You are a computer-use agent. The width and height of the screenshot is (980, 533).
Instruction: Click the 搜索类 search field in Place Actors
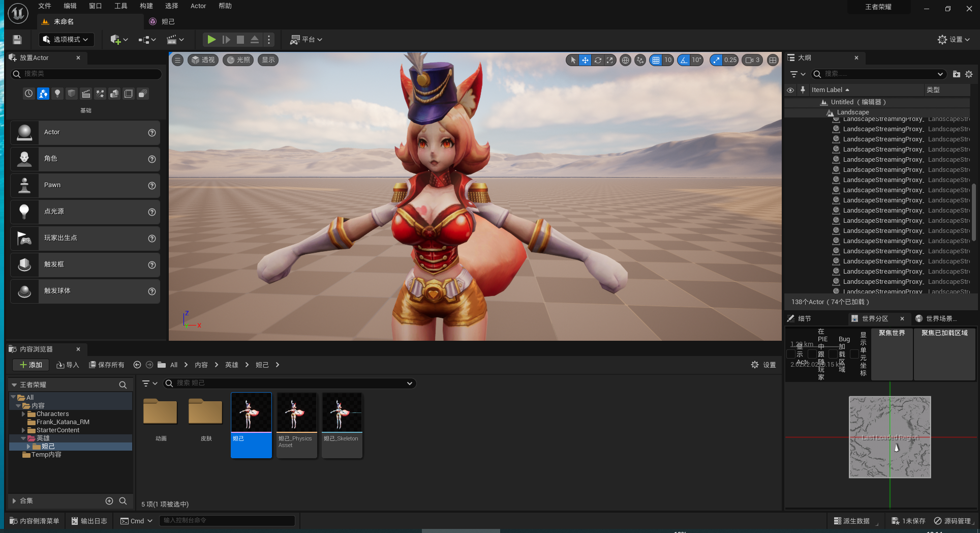coord(86,74)
